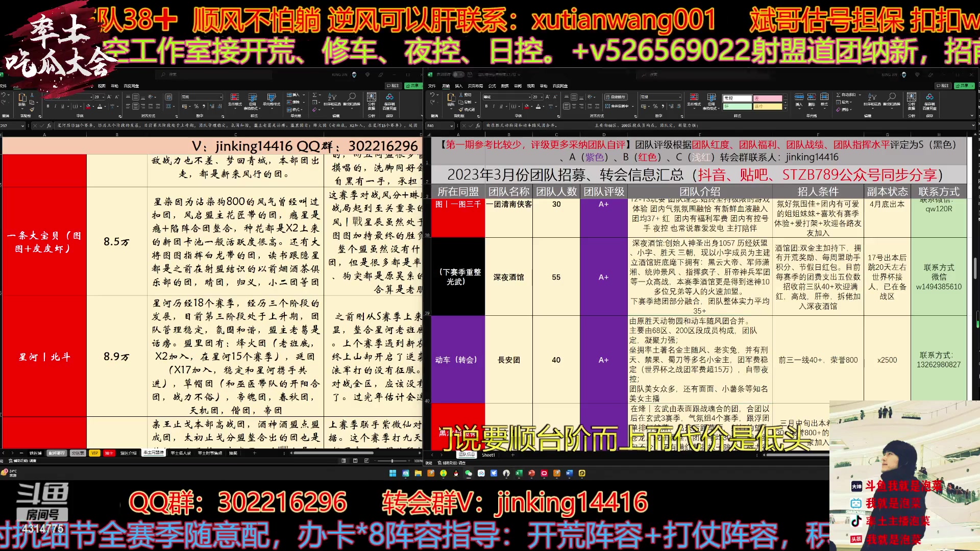
Task: Open View tab in left Excel window
Action: [x=102, y=86]
